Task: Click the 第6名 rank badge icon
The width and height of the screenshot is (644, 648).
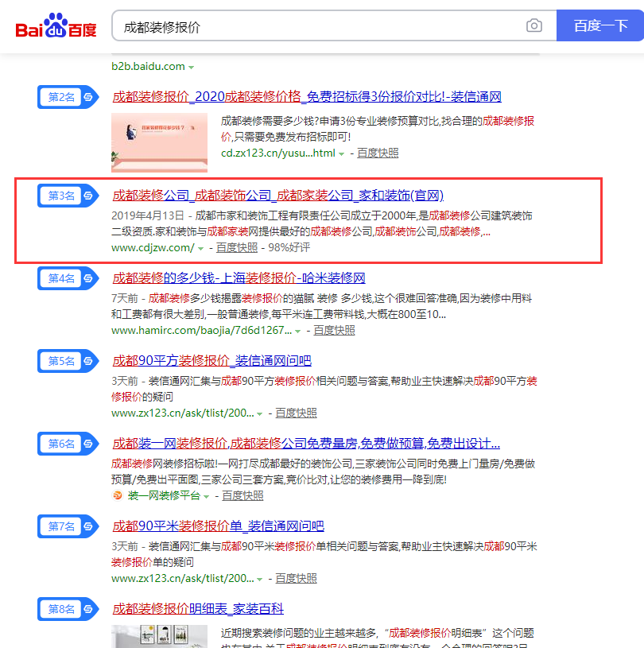Action: coord(68,444)
